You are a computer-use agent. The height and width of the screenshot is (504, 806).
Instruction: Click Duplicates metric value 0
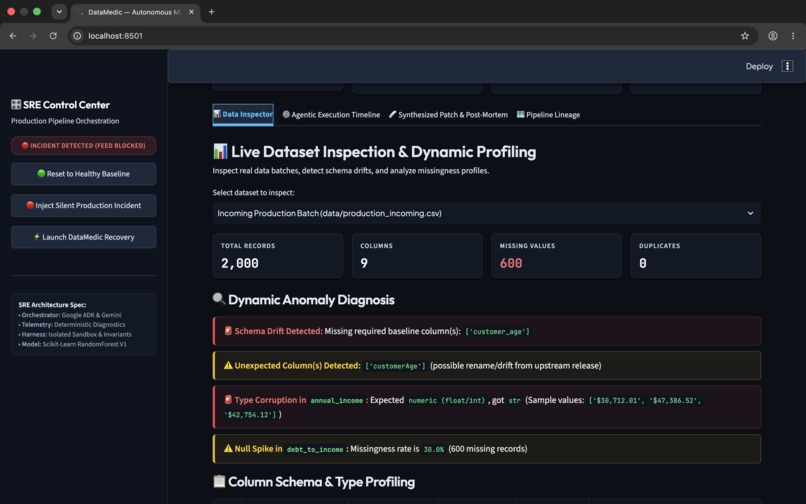pyautogui.click(x=643, y=263)
